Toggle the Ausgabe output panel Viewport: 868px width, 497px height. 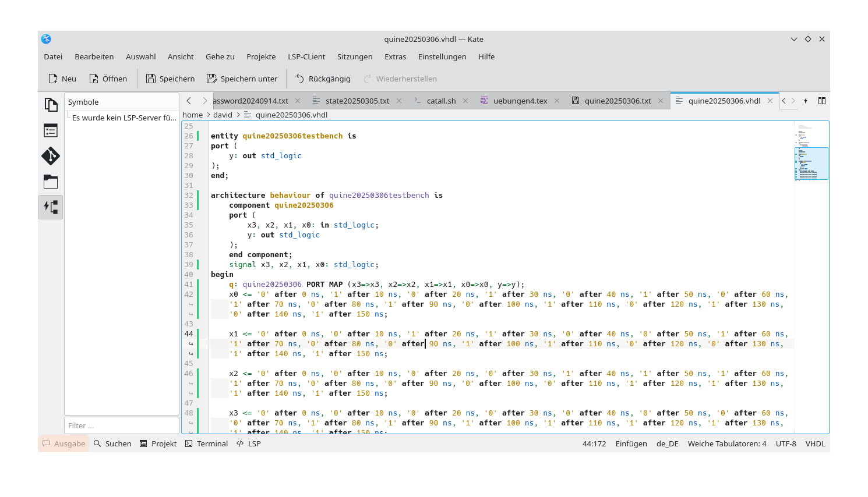click(x=63, y=443)
